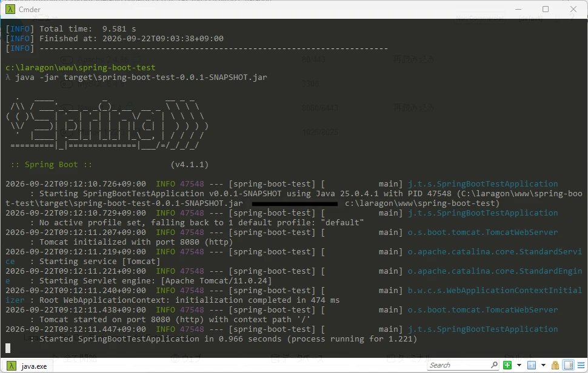Click the terminal cursor block at bottom
This screenshot has height=373, width=588.
[8, 348]
